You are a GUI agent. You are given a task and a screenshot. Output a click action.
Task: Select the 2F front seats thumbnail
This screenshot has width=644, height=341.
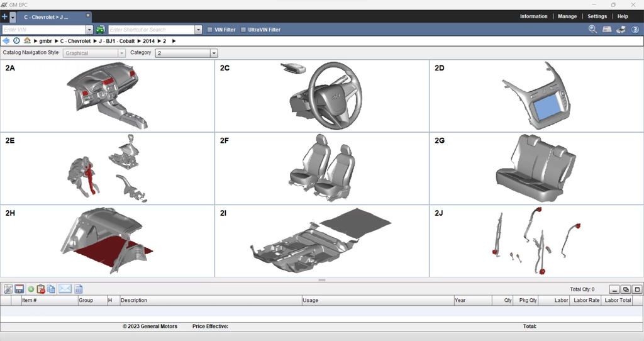[x=321, y=169]
